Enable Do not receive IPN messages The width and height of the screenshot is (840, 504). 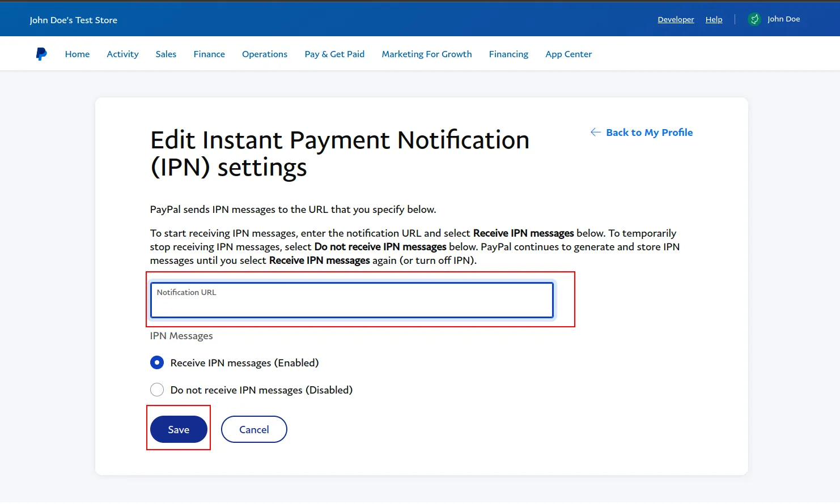156,390
